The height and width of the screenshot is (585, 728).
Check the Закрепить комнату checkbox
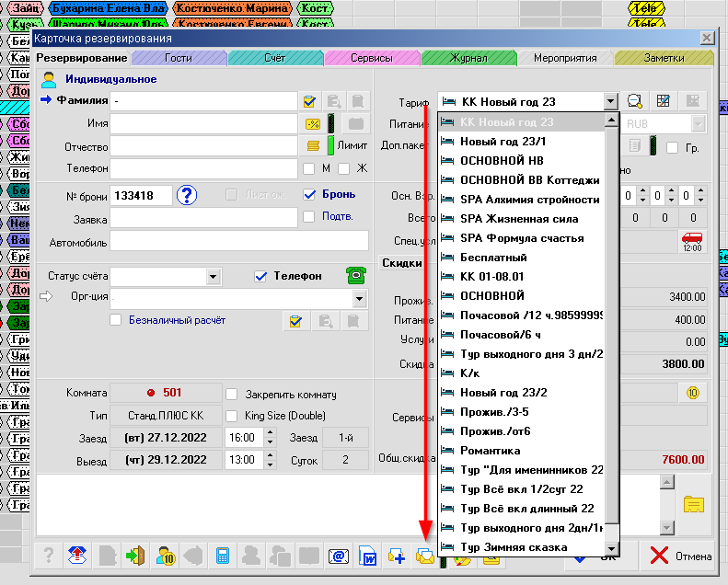[x=232, y=395]
